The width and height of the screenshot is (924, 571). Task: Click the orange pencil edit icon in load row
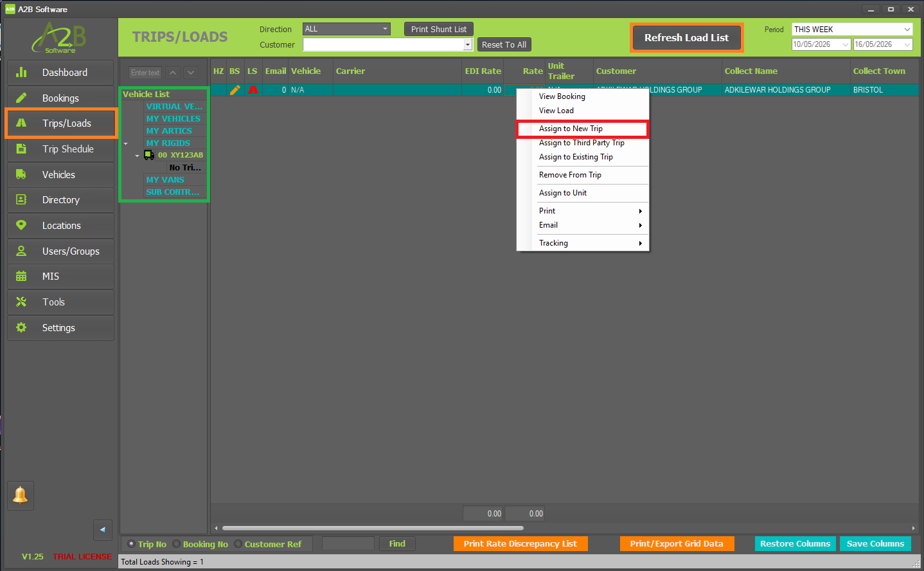tap(235, 90)
